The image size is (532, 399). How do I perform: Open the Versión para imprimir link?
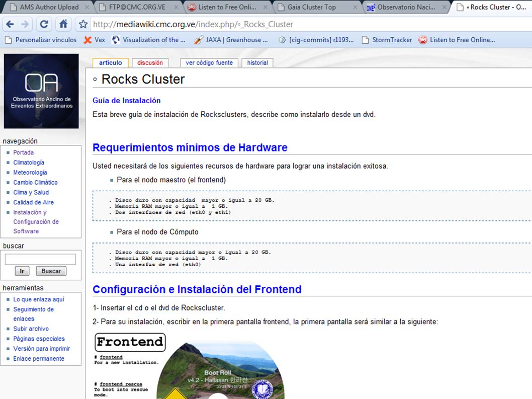click(x=41, y=349)
